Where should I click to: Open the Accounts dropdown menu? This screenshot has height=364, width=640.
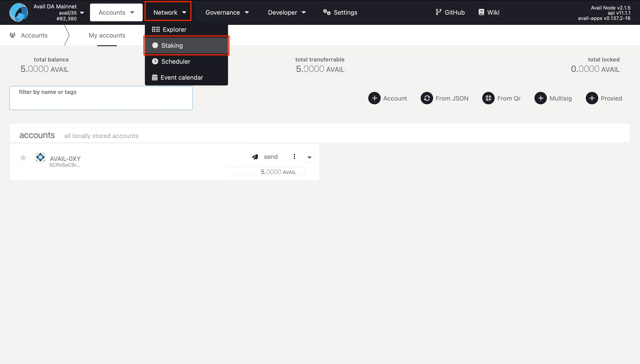(116, 12)
